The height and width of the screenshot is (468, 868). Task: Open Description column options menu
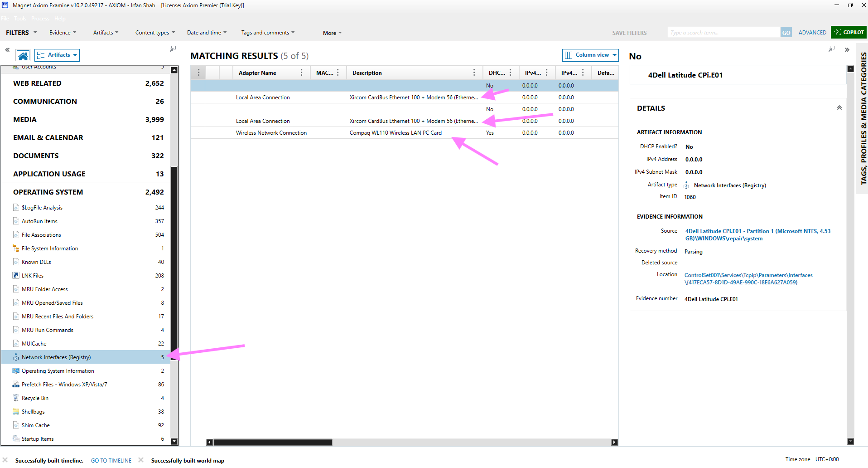pos(474,73)
